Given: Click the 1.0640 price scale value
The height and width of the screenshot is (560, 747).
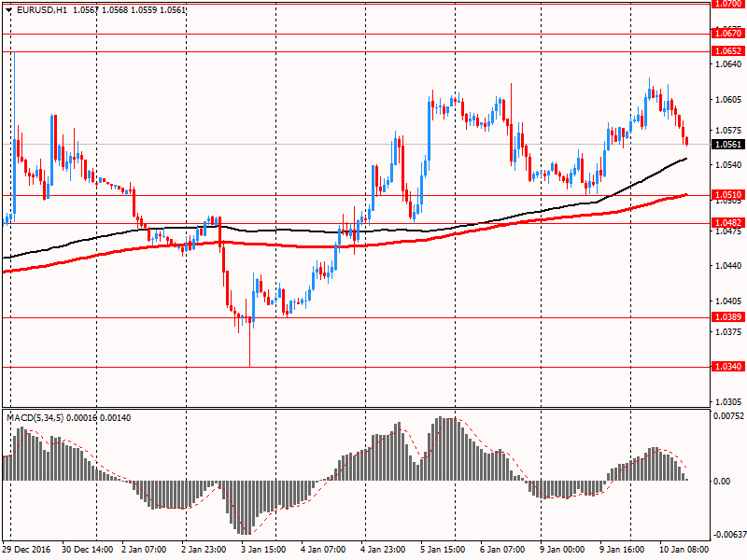Looking at the screenshot, I should 728,64.
